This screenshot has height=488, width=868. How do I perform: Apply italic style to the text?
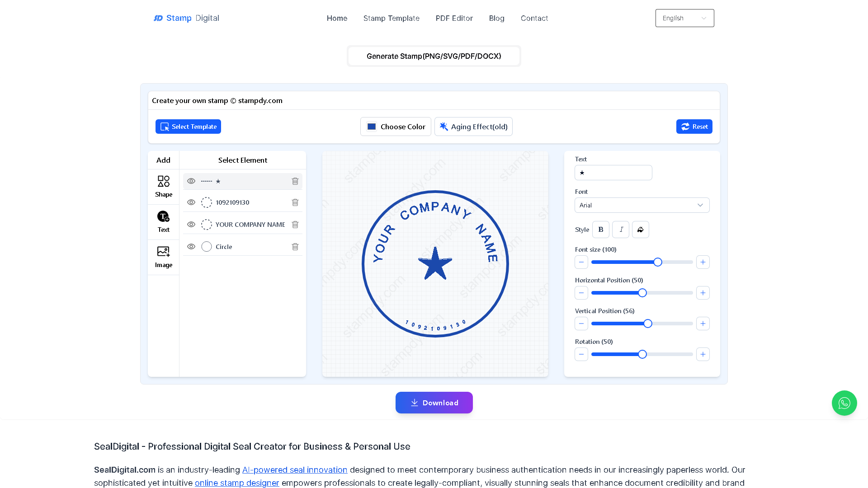620,230
